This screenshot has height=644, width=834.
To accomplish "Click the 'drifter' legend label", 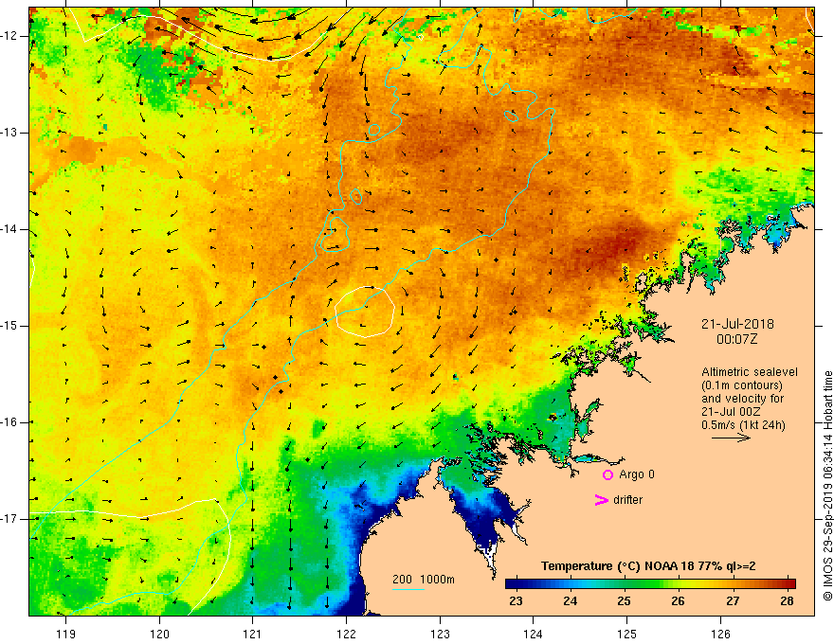I will click(x=627, y=500).
